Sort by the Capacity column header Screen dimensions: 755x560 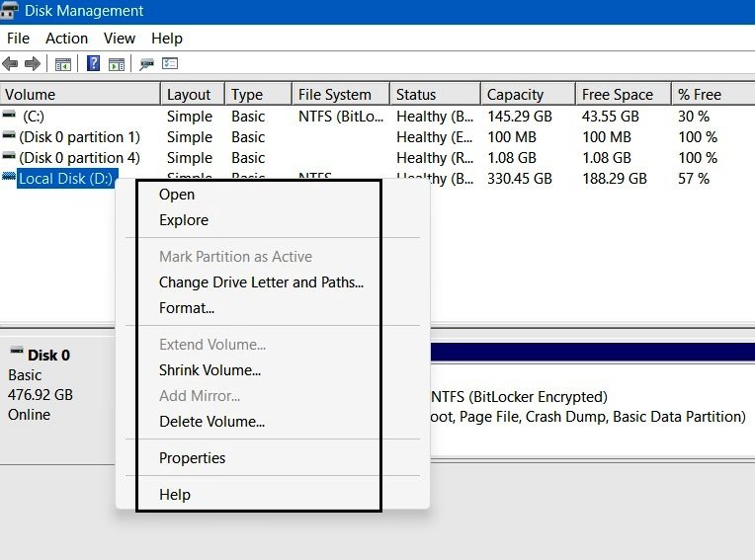pos(529,94)
